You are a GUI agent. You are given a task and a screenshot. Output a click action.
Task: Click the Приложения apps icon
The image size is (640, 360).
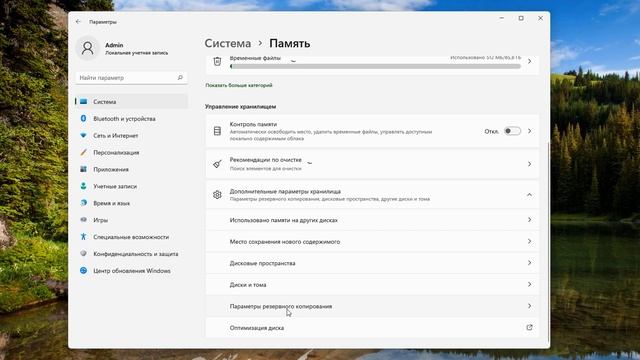tap(83, 169)
